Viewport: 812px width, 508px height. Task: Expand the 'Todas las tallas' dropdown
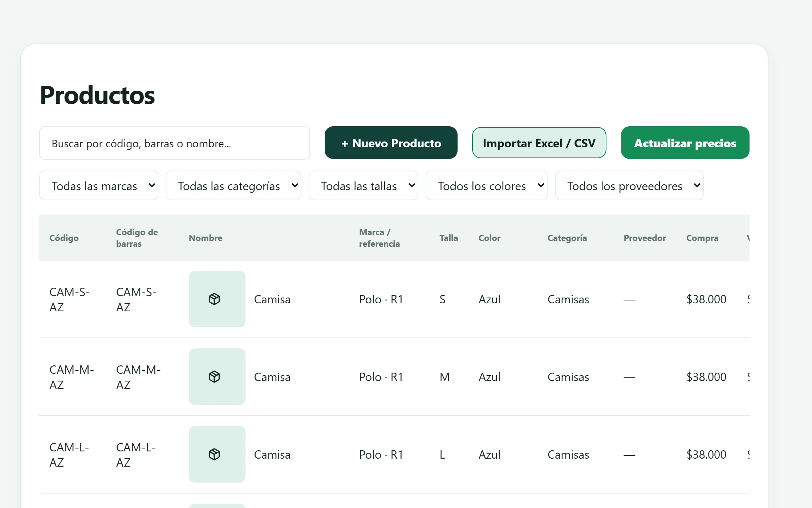pos(364,186)
